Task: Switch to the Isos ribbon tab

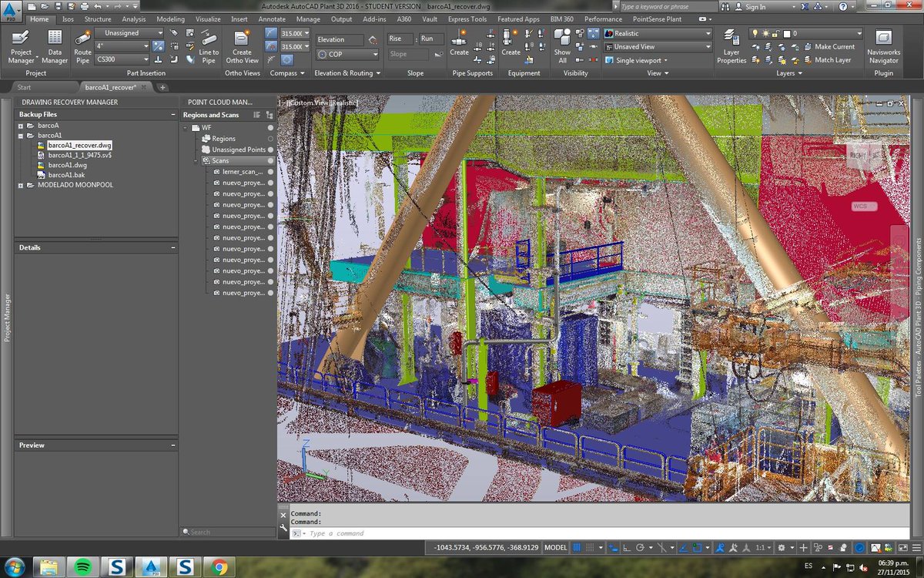Action: [x=68, y=19]
